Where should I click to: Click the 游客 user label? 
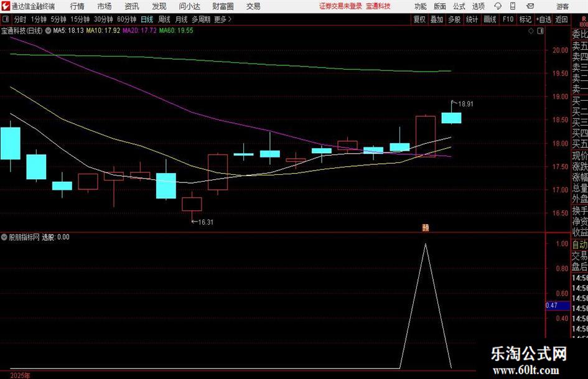(x=562, y=6)
